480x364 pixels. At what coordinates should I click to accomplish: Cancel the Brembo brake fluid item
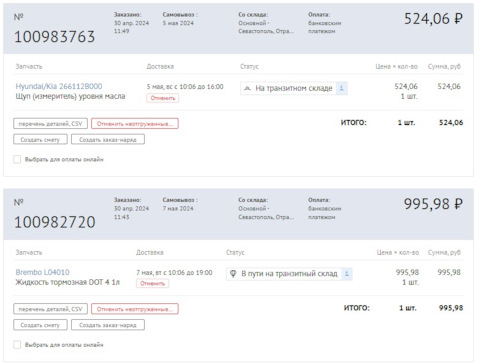coord(152,283)
